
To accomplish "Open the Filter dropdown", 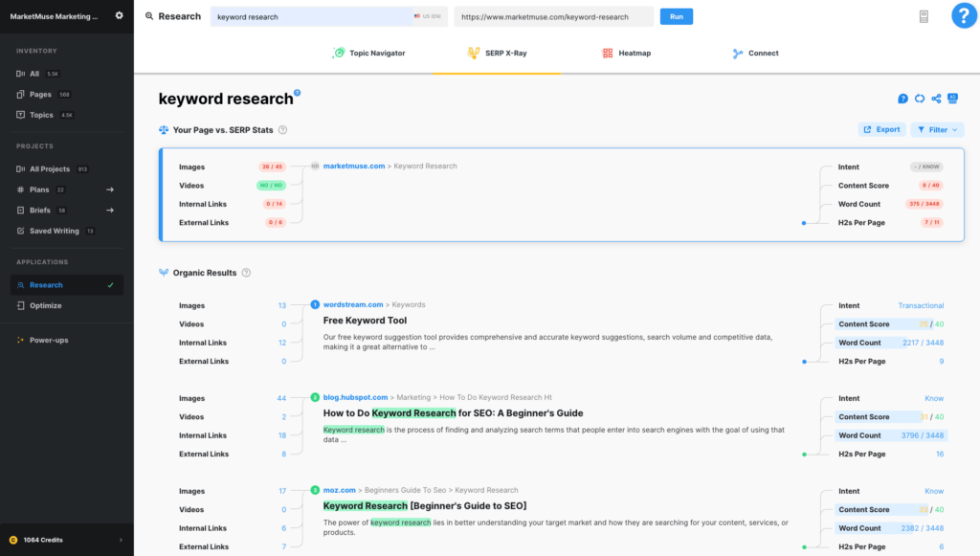I will click(938, 130).
